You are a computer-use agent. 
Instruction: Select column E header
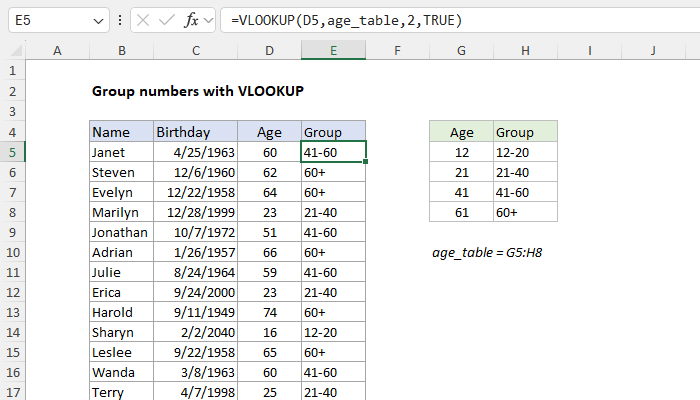tap(333, 50)
